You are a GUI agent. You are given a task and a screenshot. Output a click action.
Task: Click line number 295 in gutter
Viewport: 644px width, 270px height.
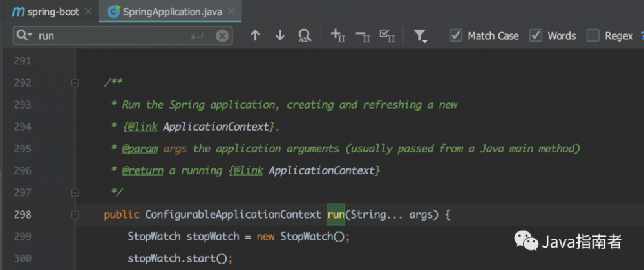pyautogui.click(x=22, y=148)
